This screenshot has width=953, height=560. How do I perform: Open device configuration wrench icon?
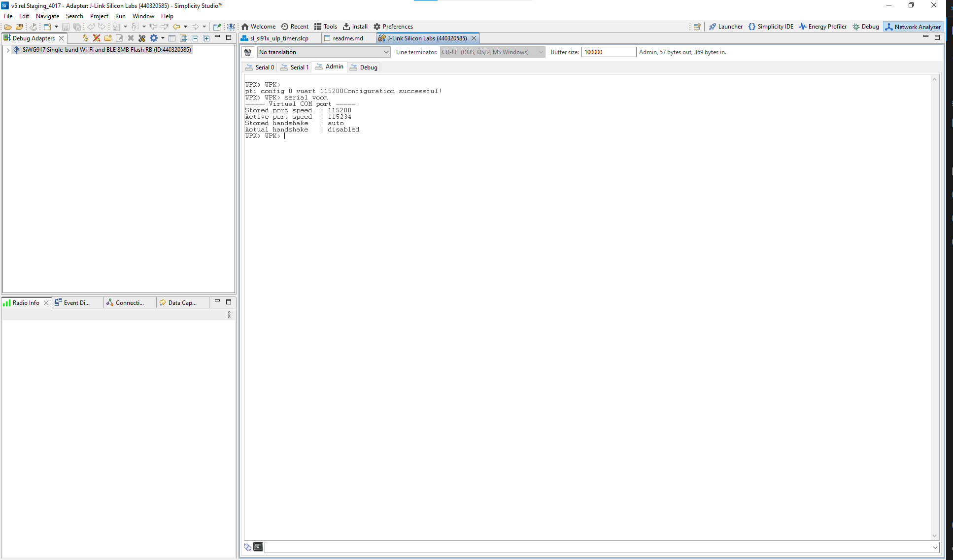(x=142, y=38)
